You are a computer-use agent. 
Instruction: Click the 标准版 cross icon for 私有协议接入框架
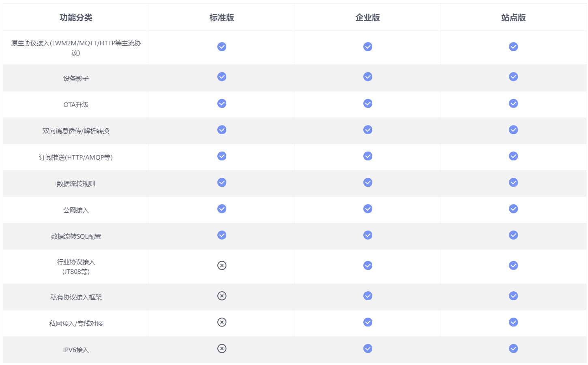[222, 296]
